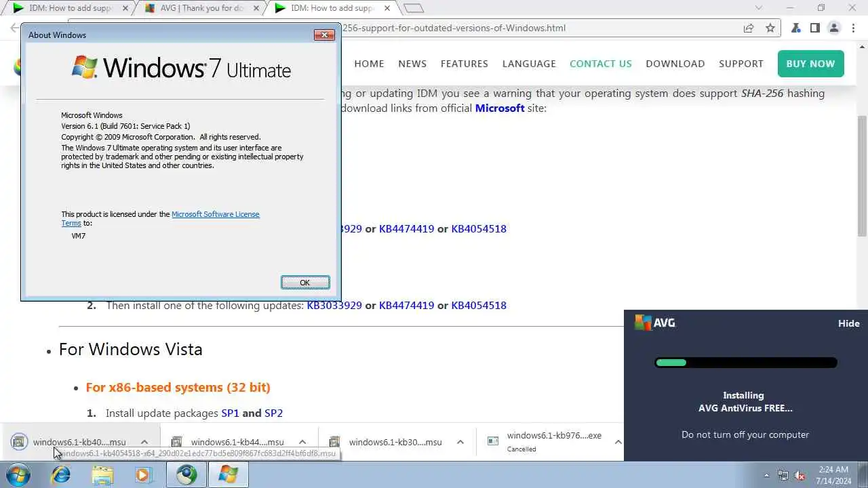
Task: Open the Chrome Labs flask icon
Action: pos(797,28)
